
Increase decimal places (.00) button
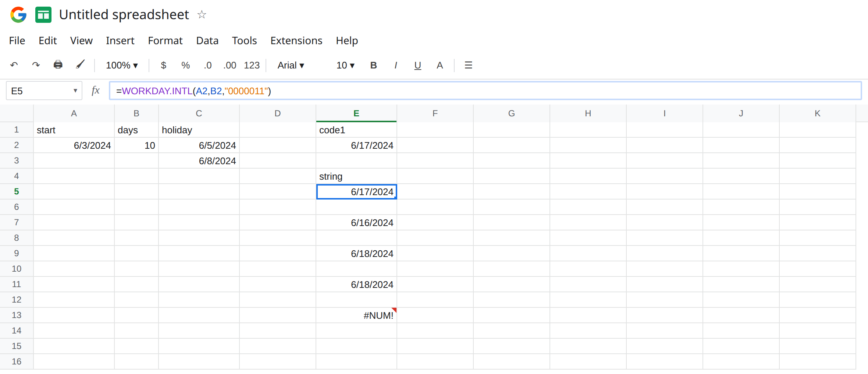pyautogui.click(x=230, y=65)
